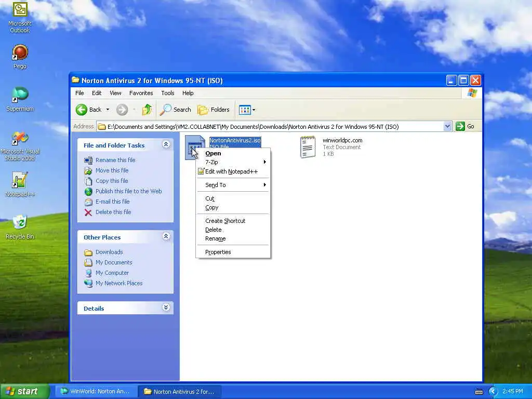
Task: Click E-mail this file link
Action: coord(112,202)
